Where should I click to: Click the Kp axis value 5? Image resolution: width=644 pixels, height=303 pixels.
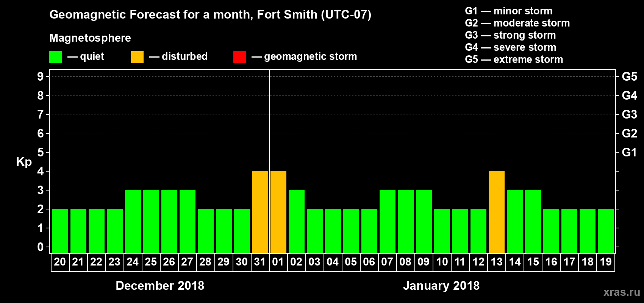[41, 152]
